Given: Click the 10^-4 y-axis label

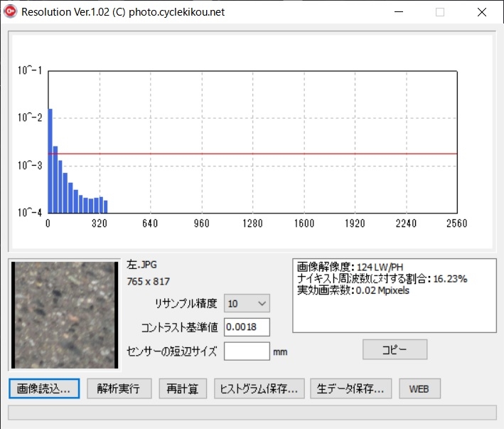Looking at the screenshot, I should pyautogui.click(x=30, y=212).
